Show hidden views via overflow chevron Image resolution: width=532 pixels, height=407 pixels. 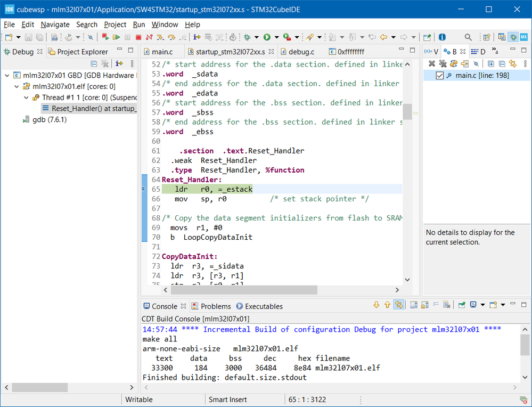(495, 51)
